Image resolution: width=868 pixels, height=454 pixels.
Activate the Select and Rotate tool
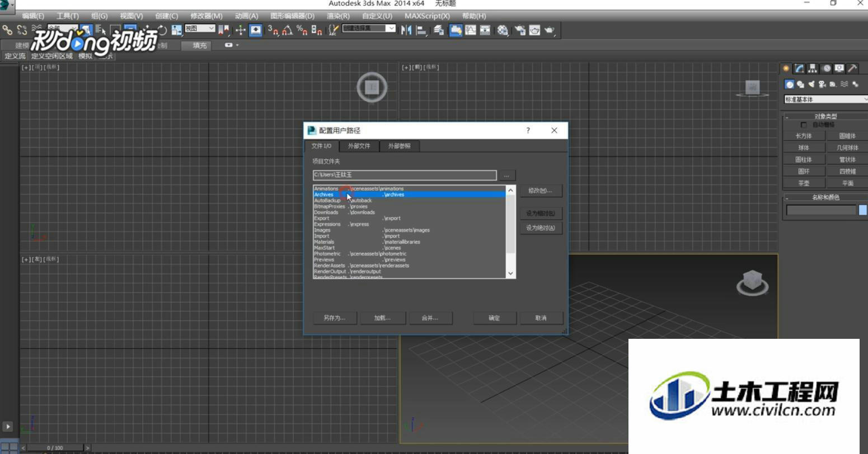(x=161, y=30)
